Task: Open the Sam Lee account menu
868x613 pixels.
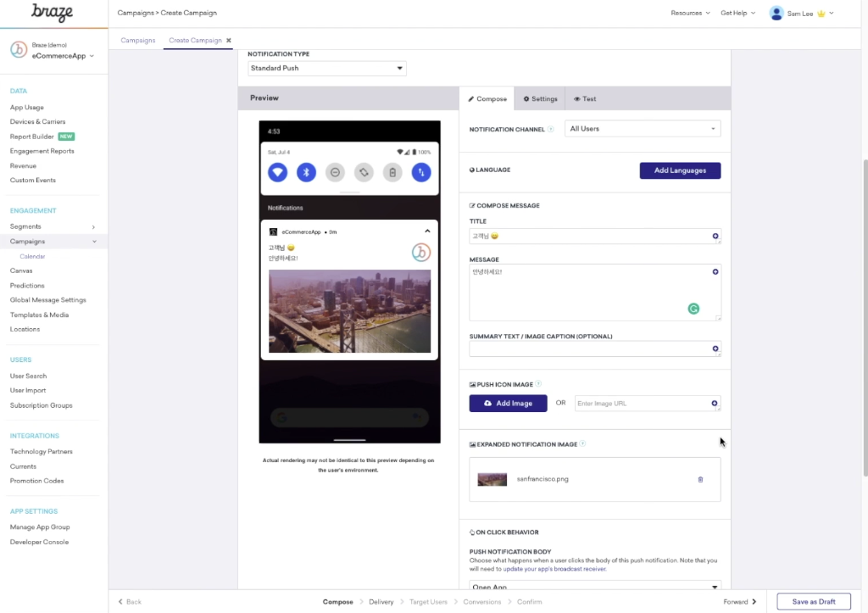Action: 802,14
